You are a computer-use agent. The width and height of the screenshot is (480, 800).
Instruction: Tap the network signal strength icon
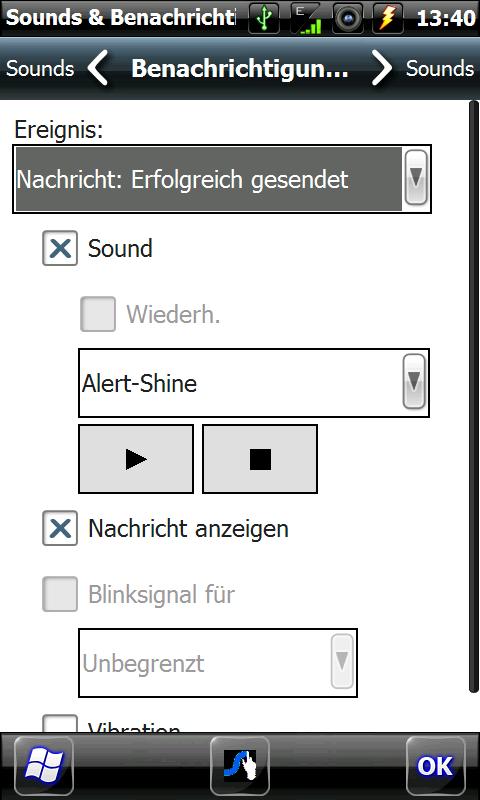(306, 18)
